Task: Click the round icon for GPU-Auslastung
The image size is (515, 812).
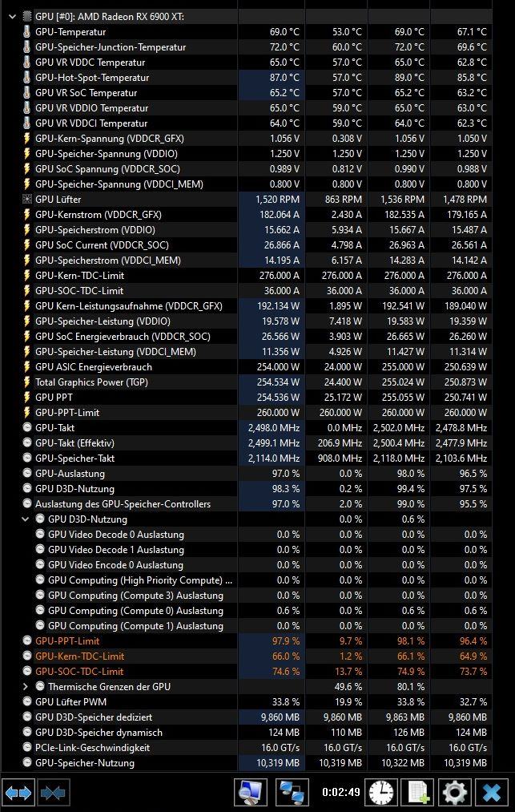Action: tap(27, 473)
